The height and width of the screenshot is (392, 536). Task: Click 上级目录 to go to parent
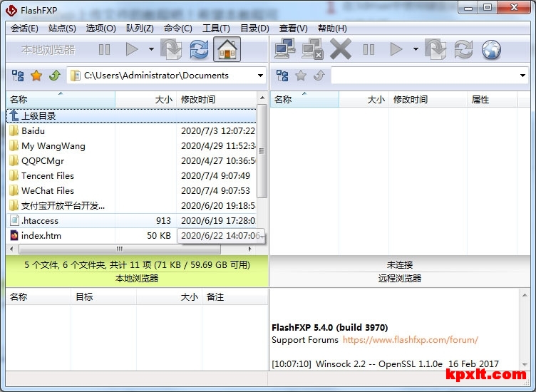(x=38, y=115)
